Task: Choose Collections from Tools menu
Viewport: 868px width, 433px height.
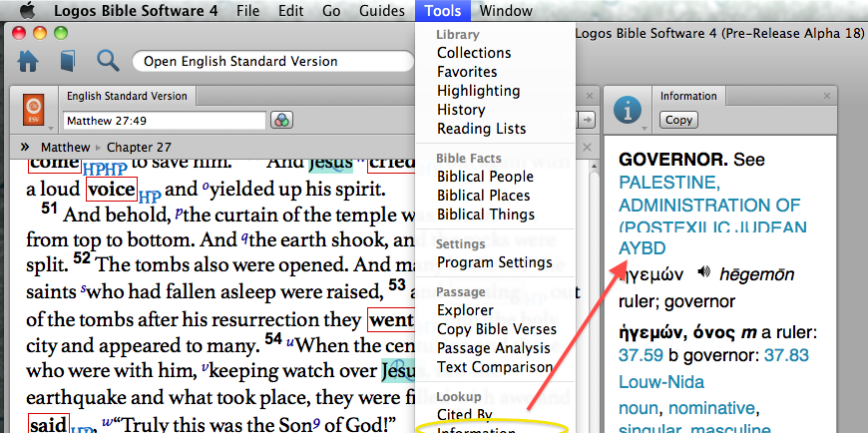Action: [x=474, y=53]
